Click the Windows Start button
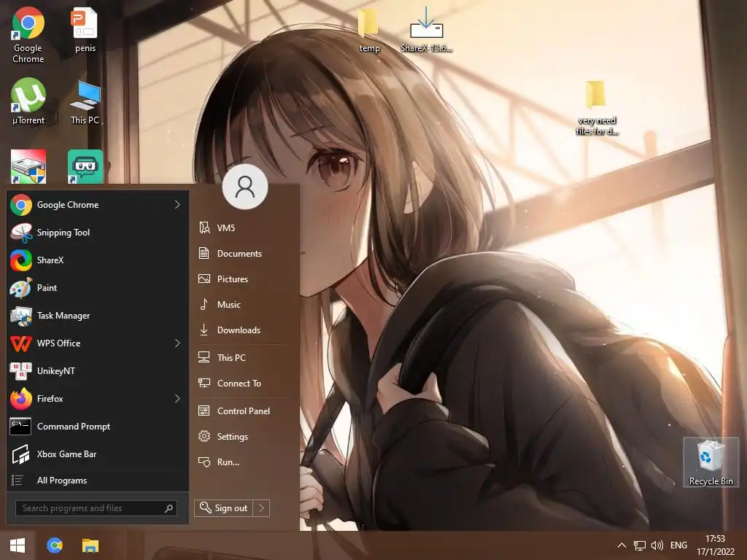Screen dimensions: 747x560 (18, 545)
